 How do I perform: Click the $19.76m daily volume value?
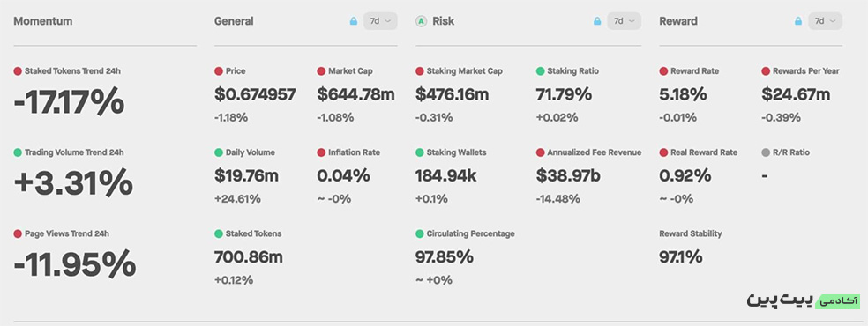tap(247, 175)
